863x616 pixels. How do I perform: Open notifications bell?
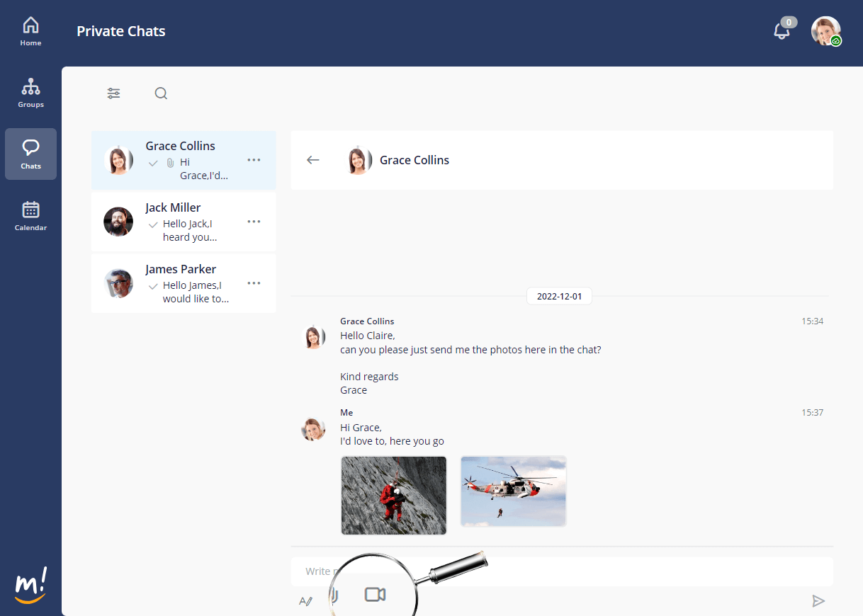point(782,31)
